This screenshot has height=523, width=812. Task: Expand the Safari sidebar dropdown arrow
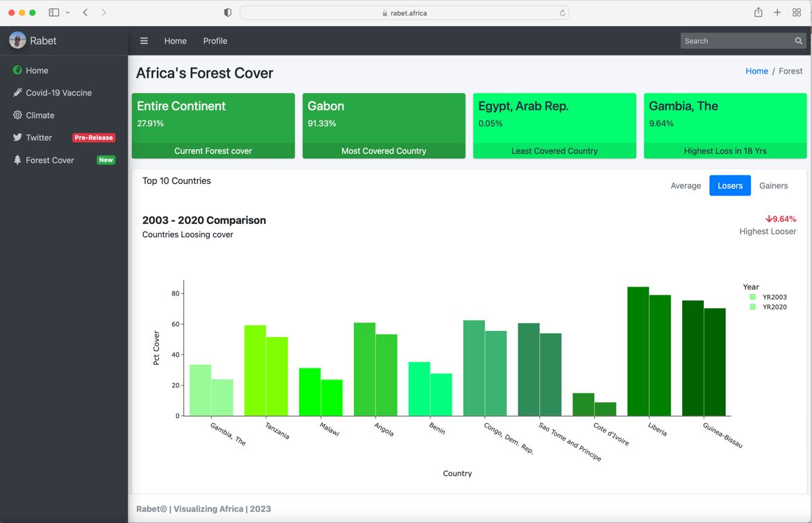(67, 12)
